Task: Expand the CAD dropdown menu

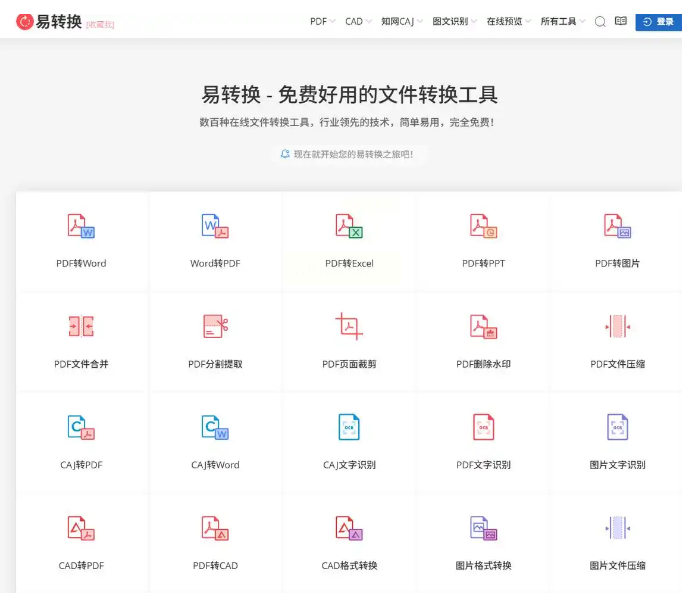Action: (358, 21)
